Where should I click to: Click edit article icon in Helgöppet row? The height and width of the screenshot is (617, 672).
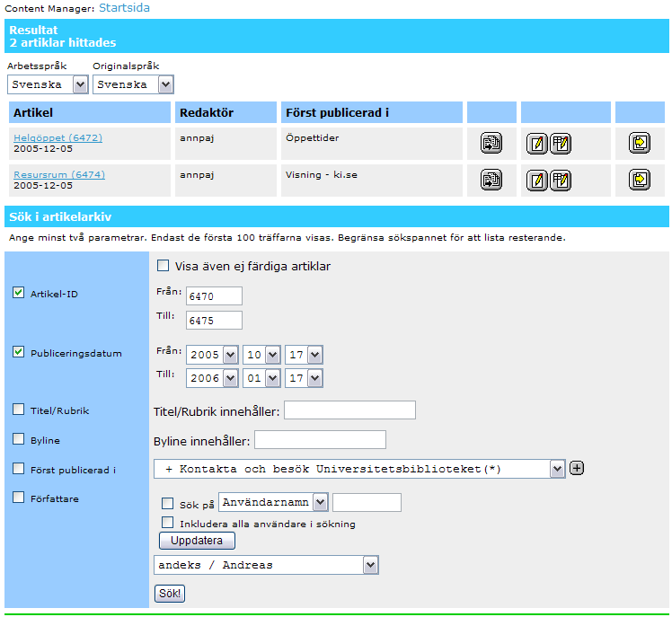pyautogui.click(x=536, y=144)
